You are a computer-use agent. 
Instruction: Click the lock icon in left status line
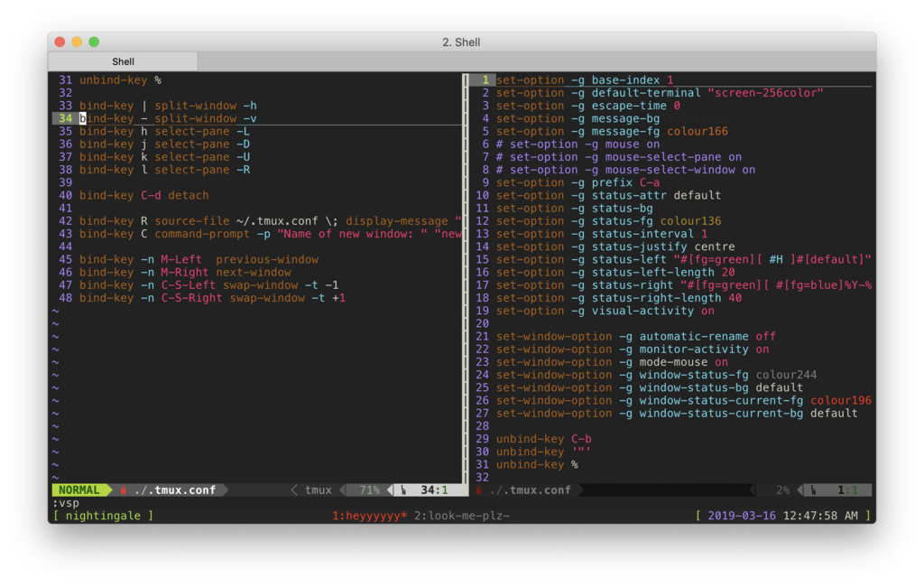click(123, 490)
